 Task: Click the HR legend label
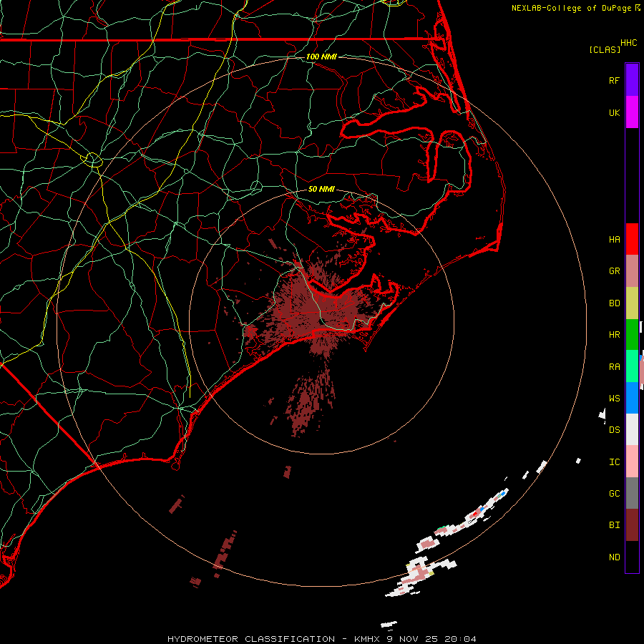[x=614, y=335]
